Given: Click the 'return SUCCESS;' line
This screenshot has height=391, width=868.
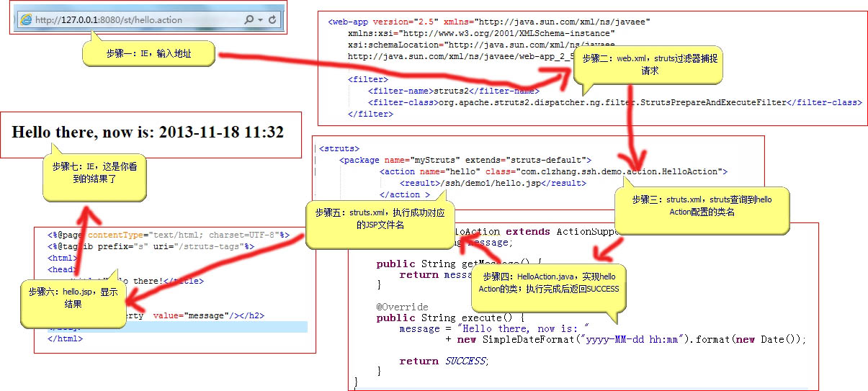Looking at the screenshot, I should (x=444, y=361).
